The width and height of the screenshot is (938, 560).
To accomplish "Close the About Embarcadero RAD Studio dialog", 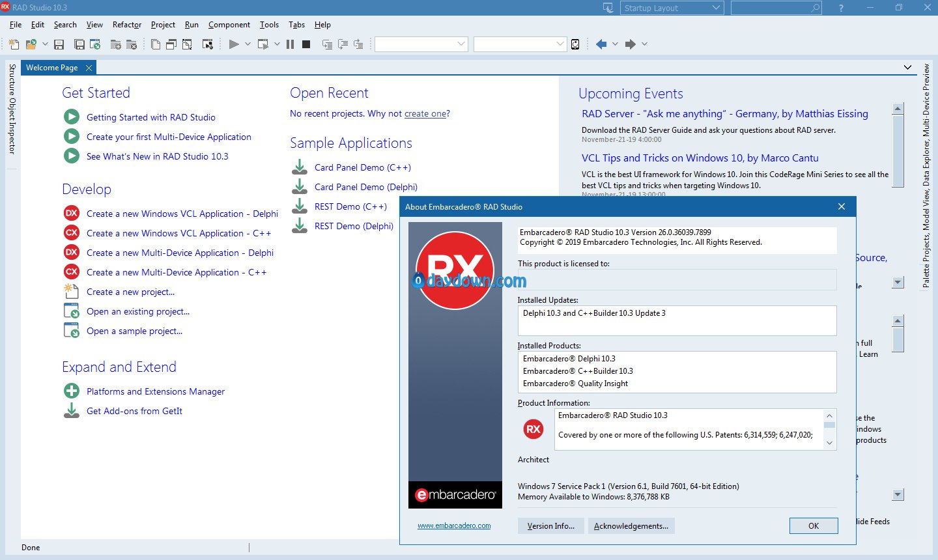I will pyautogui.click(x=841, y=206).
